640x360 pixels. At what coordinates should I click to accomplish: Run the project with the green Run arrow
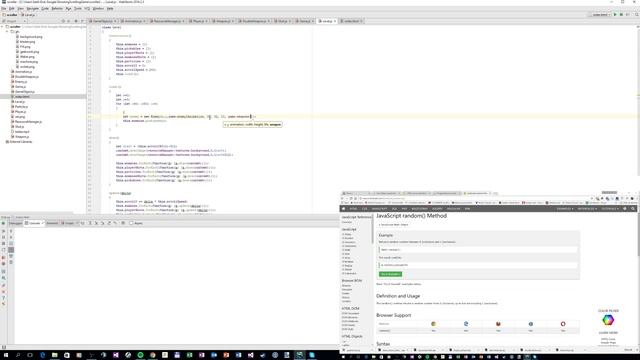(615, 15)
